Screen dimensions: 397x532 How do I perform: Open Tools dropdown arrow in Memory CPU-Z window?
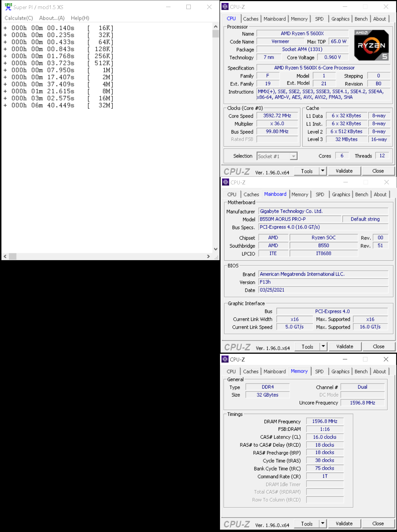coord(323,524)
